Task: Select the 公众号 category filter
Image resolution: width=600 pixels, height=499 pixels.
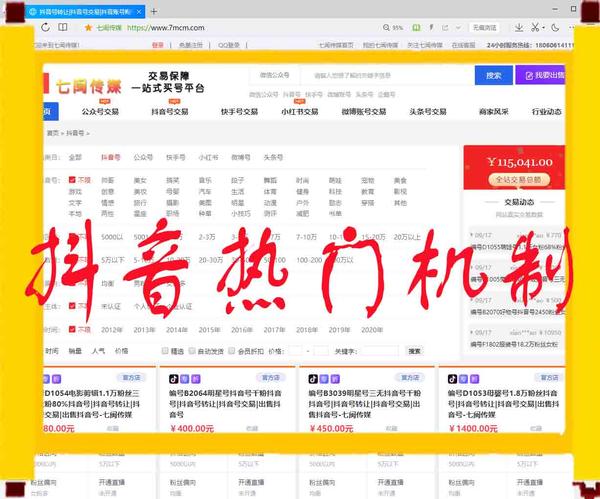Action: (143, 157)
